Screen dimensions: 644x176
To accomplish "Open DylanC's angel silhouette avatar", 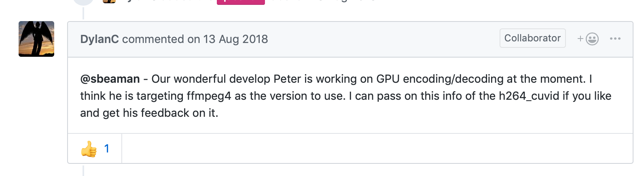I will pos(36,39).
